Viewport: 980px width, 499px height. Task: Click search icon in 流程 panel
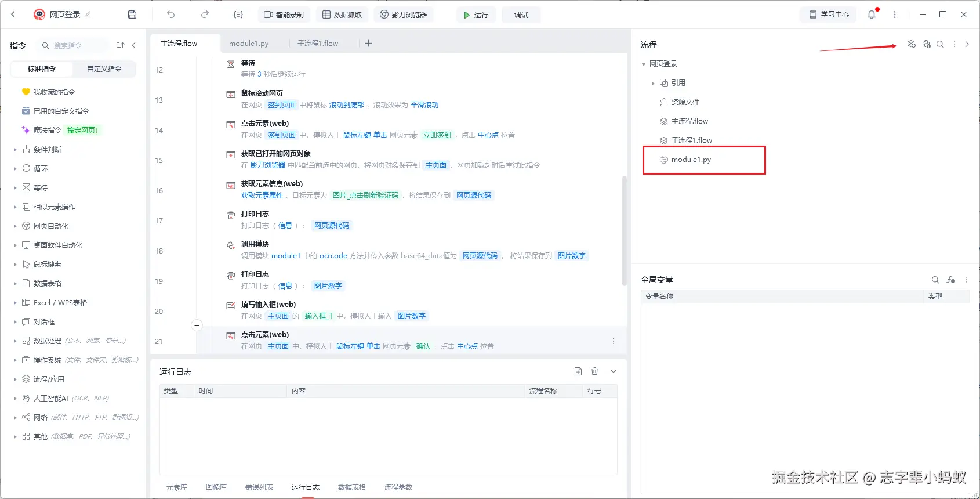940,44
